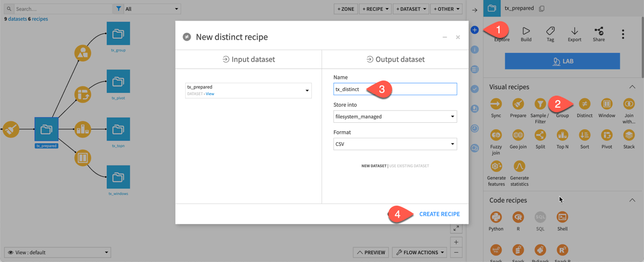Click the Fuzzy join recipe icon
This screenshot has height=262, width=644.
496,135
